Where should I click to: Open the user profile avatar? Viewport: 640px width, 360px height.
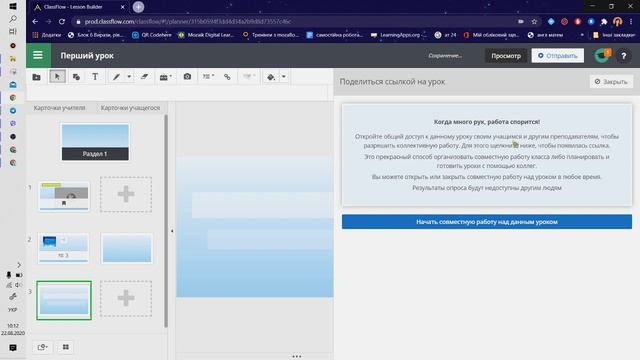point(602,56)
